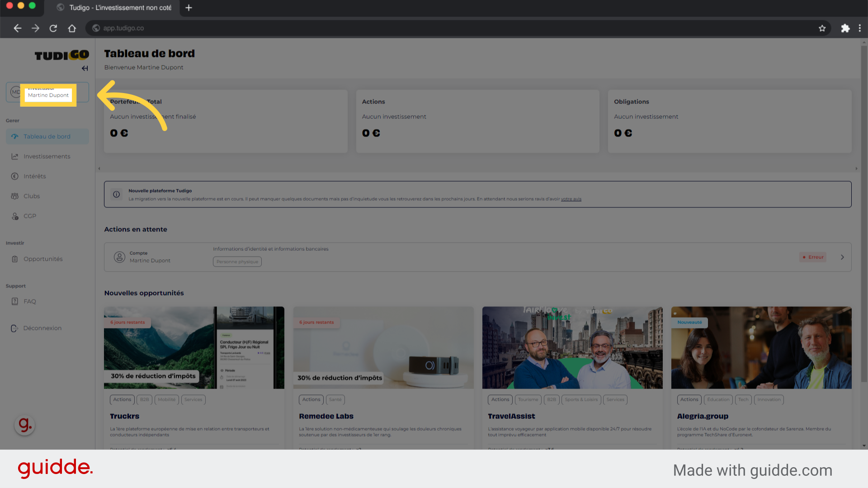
Task: Click the Tourisme tag on TravelAssist
Action: click(528, 399)
